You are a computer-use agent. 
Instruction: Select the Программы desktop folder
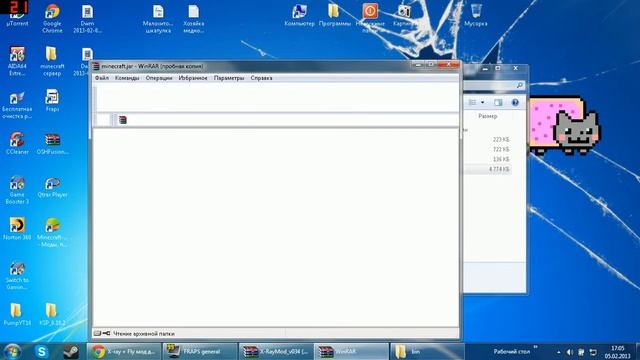335,16
